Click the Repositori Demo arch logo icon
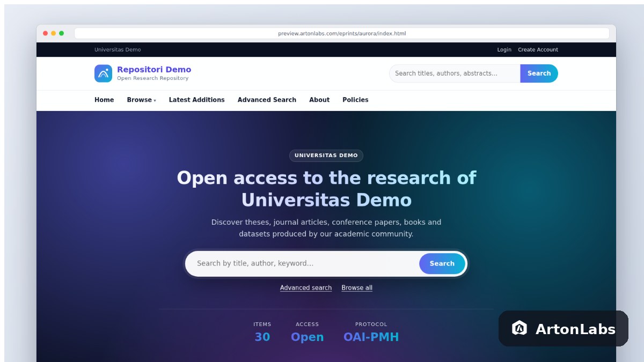The image size is (644, 362). point(103,73)
